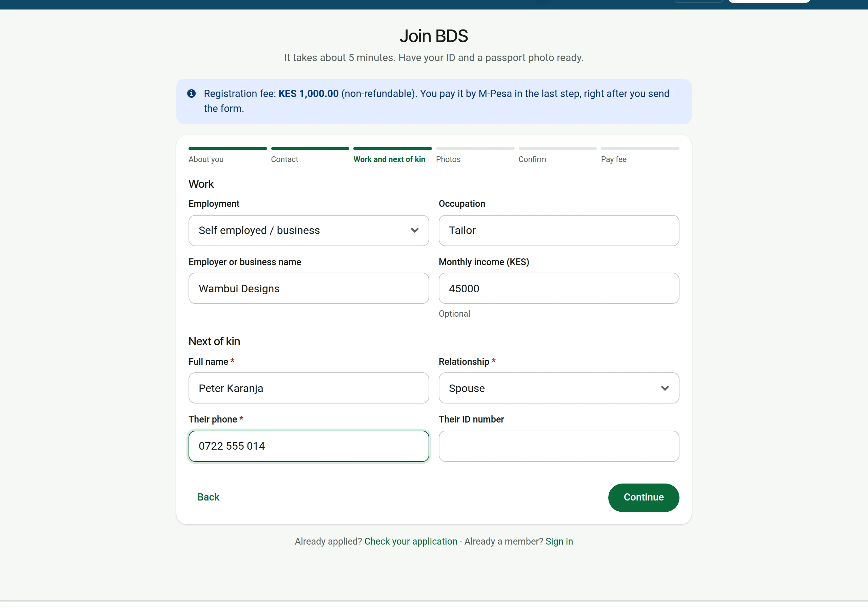
Task: Click the KES 1,000.00 fee amount
Action: click(309, 94)
